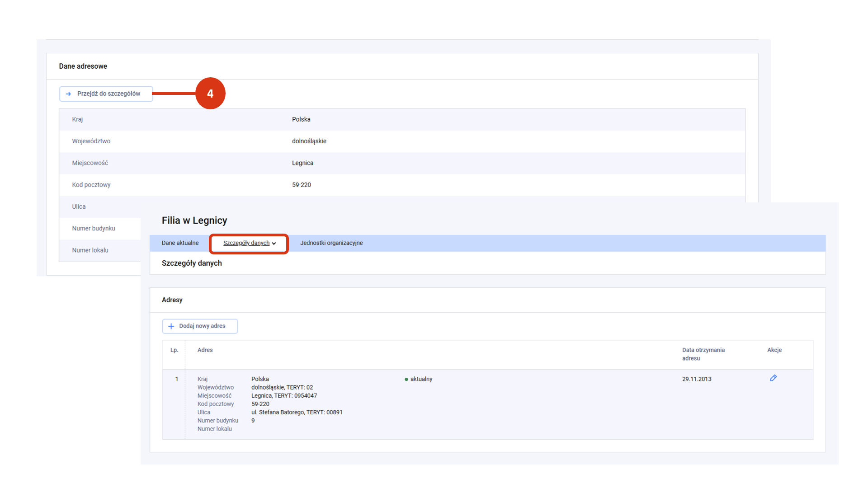This screenshot has height=488, width=868.
Task: Expand the Szczegóły danych chevron
Action: click(x=274, y=244)
